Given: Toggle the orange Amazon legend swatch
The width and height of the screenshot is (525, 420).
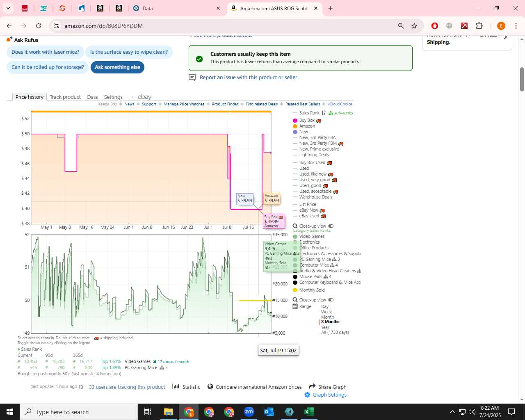Looking at the screenshot, I should [295, 126].
